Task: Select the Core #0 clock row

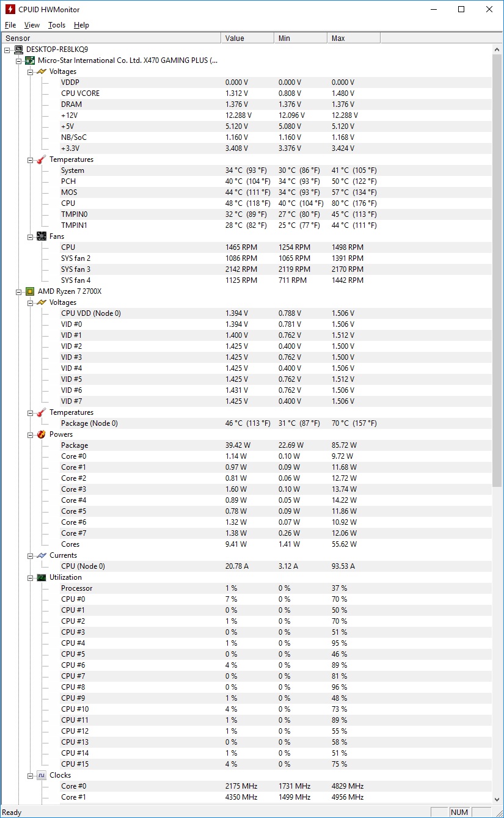Action: point(246,786)
